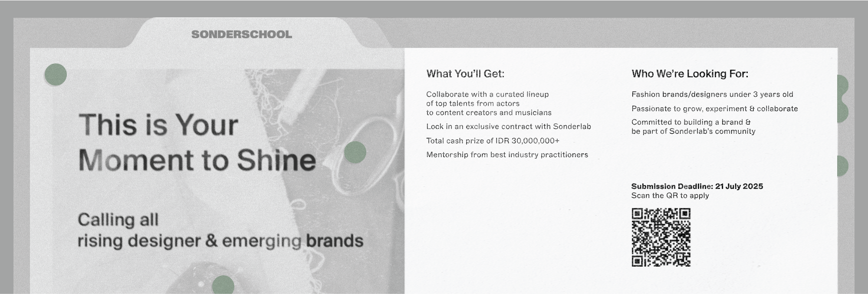
Task: Click the "Calling all rising designer" subtitle
Action: coord(220,230)
